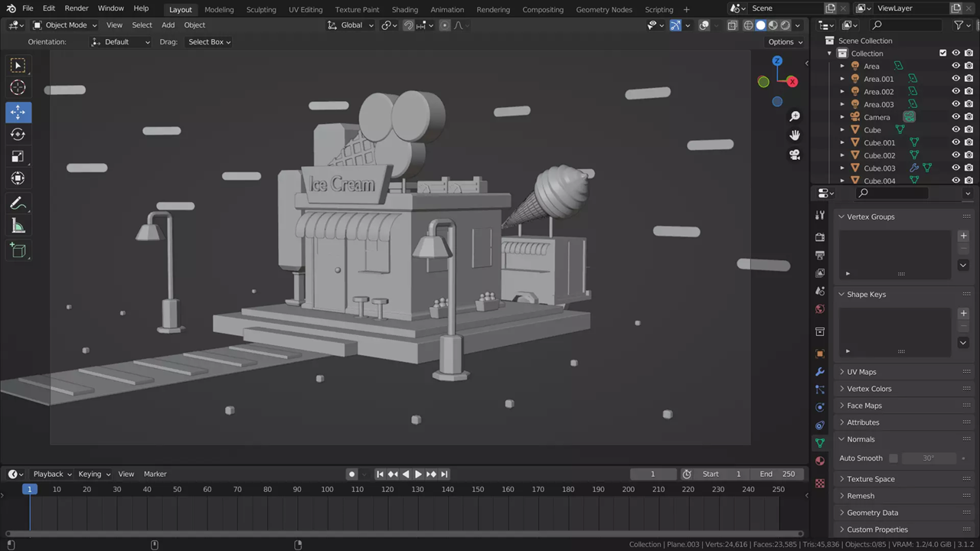Open the World properties tab
Viewport: 980px width, 551px height.
820,309
